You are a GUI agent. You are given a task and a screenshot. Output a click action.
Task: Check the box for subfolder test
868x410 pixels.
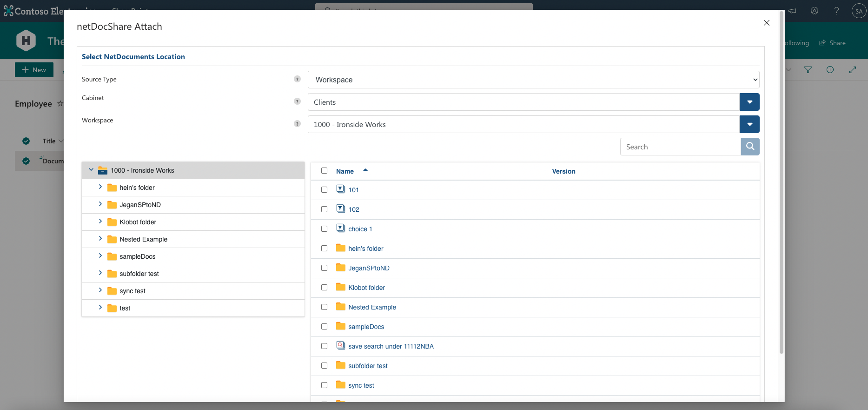point(324,366)
